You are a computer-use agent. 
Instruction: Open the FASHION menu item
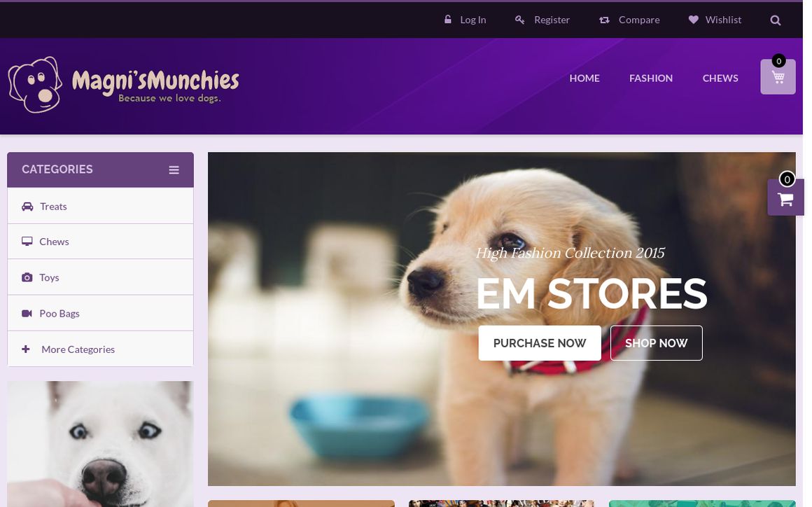coord(651,78)
